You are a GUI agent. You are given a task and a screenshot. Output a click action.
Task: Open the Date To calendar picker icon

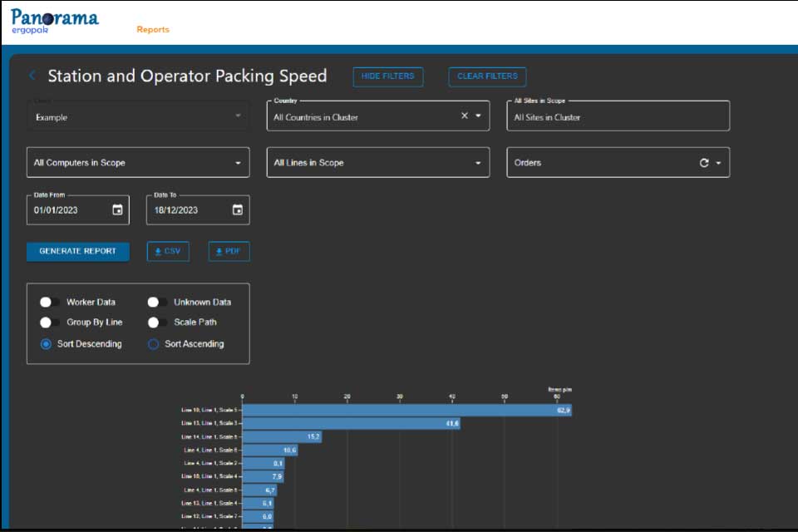click(x=238, y=209)
